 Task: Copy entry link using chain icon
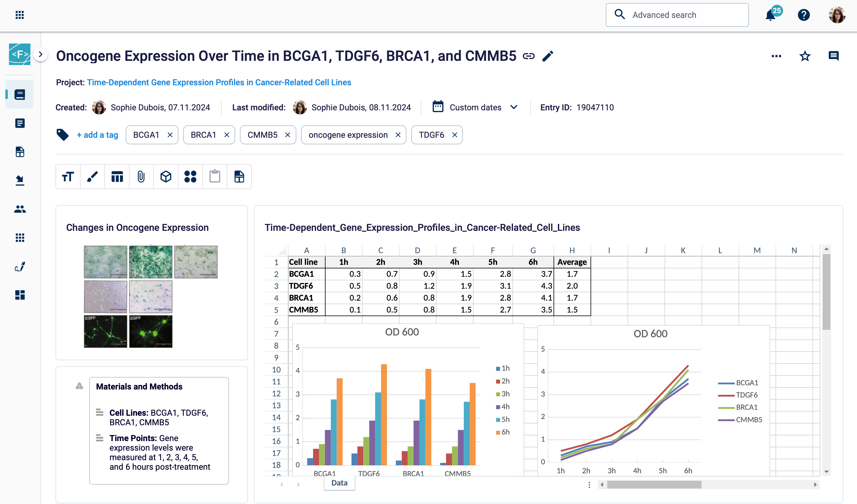tap(528, 56)
